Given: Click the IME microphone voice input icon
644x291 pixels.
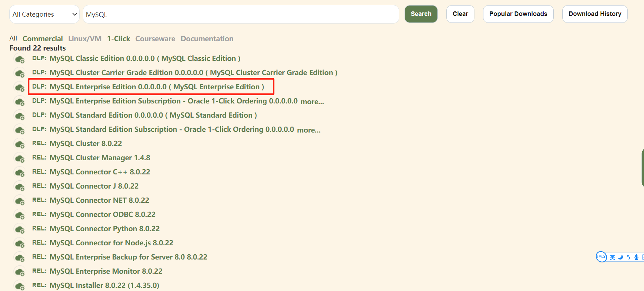Looking at the screenshot, I should click(636, 257).
